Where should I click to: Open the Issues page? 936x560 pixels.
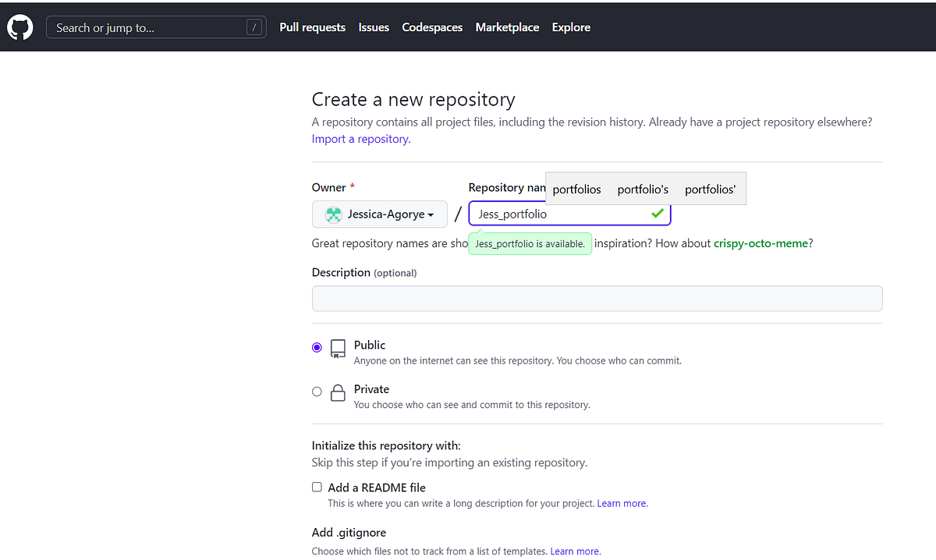(374, 27)
